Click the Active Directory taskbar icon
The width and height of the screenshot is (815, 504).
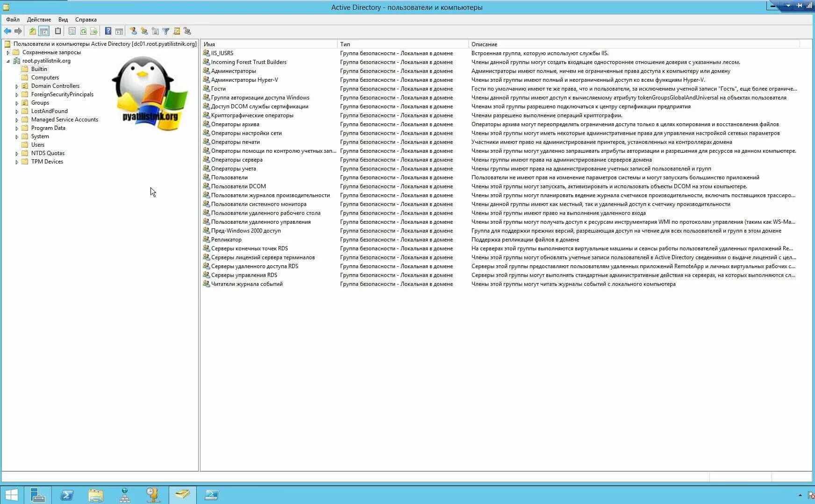coord(182,495)
